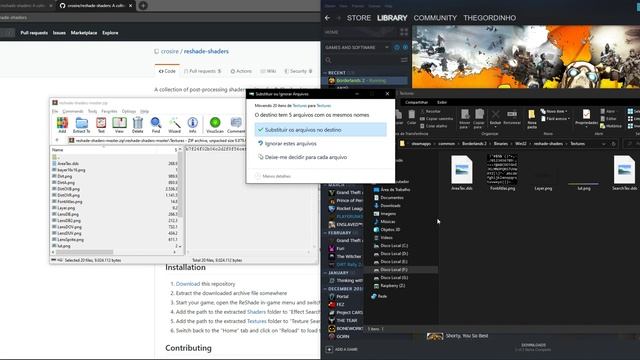Go up one folder in WinRAR address bar
This screenshot has height=360, width=640.
click(57, 140)
